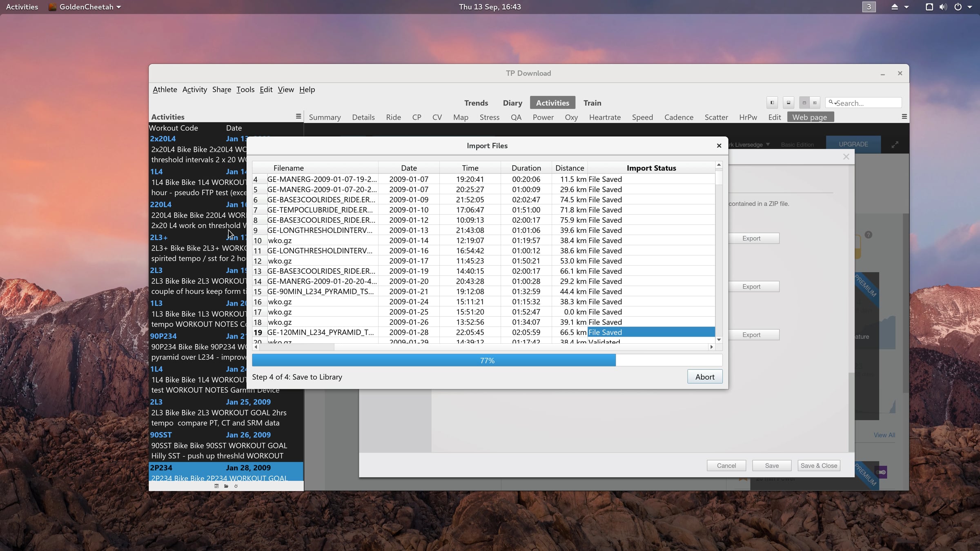Open the View menu
980x551 pixels.
pyautogui.click(x=286, y=89)
